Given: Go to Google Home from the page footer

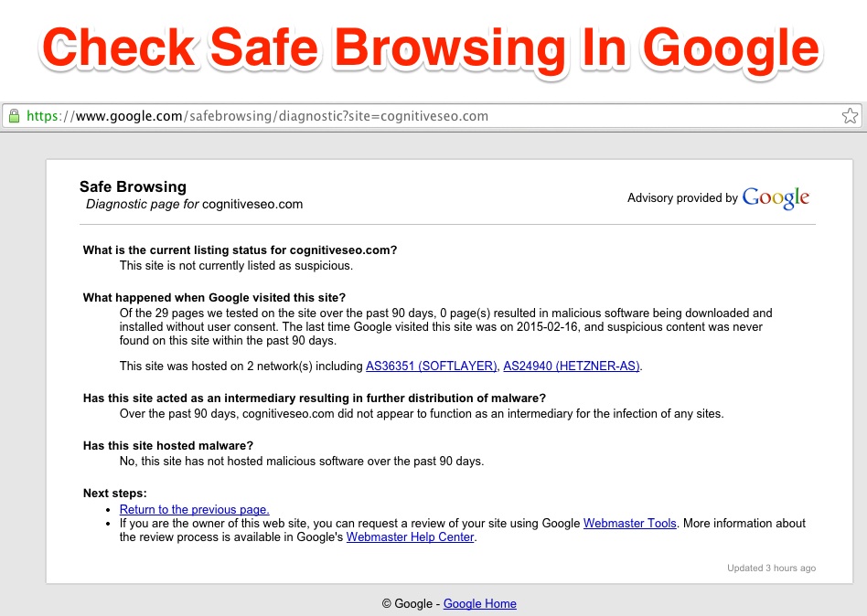Looking at the screenshot, I should point(479,603).
